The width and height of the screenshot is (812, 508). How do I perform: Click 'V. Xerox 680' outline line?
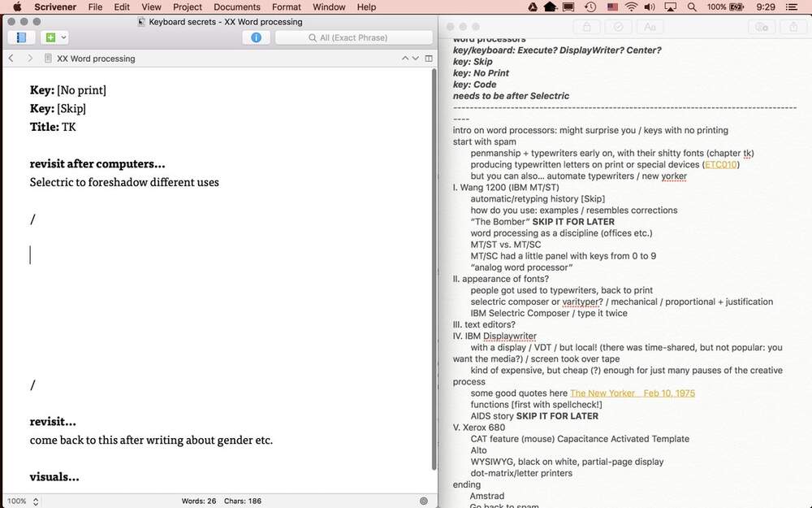pyautogui.click(x=479, y=428)
